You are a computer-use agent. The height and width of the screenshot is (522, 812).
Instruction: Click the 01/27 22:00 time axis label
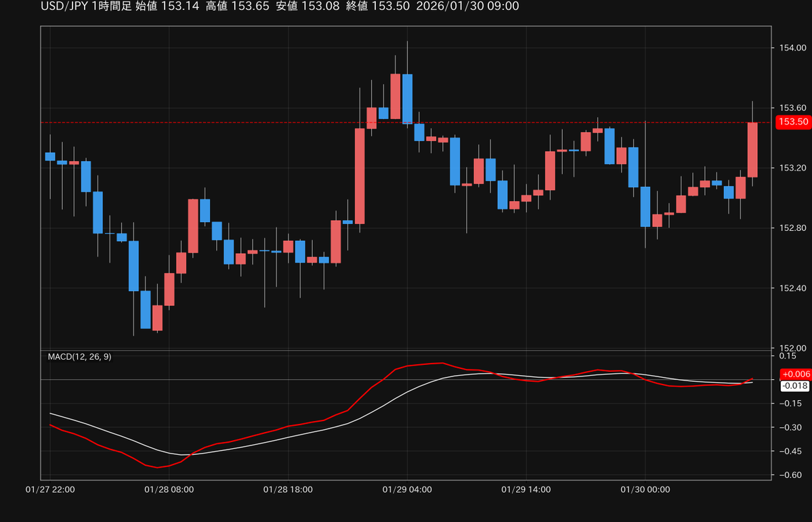pyautogui.click(x=50, y=490)
